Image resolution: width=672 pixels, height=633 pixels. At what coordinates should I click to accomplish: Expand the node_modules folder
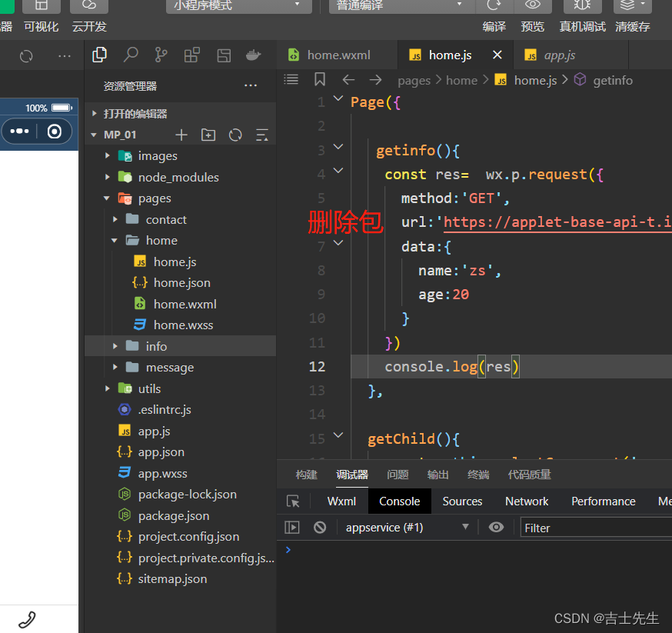click(108, 177)
